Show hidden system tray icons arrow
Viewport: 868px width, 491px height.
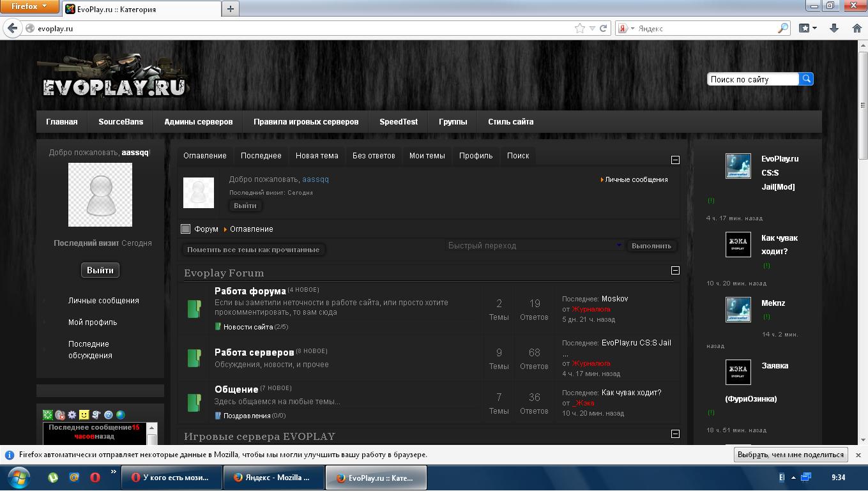coord(793,477)
